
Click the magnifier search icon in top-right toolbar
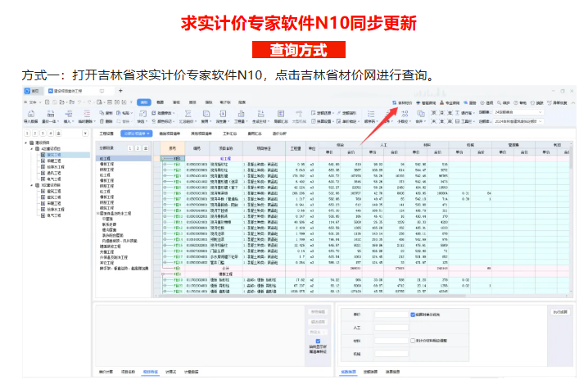(499, 103)
